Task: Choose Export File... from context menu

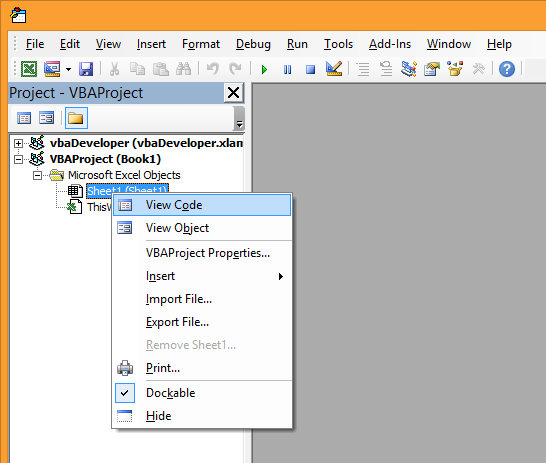Action: (202, 322)
